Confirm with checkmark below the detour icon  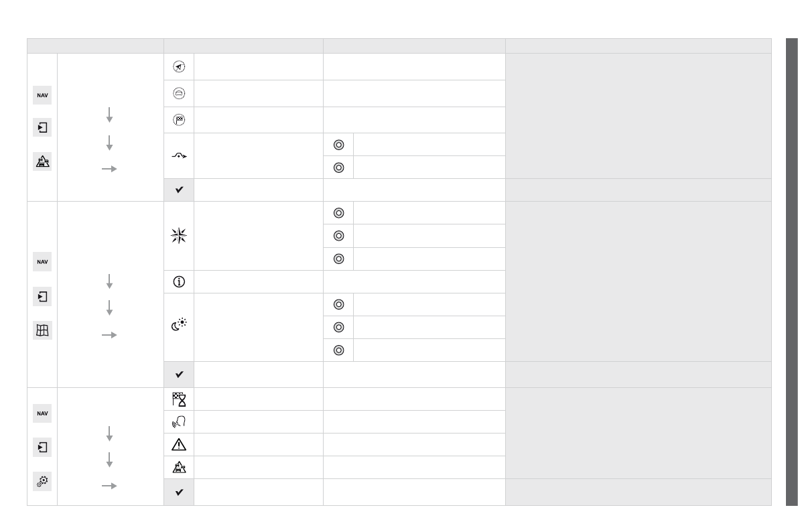[179, 190]
